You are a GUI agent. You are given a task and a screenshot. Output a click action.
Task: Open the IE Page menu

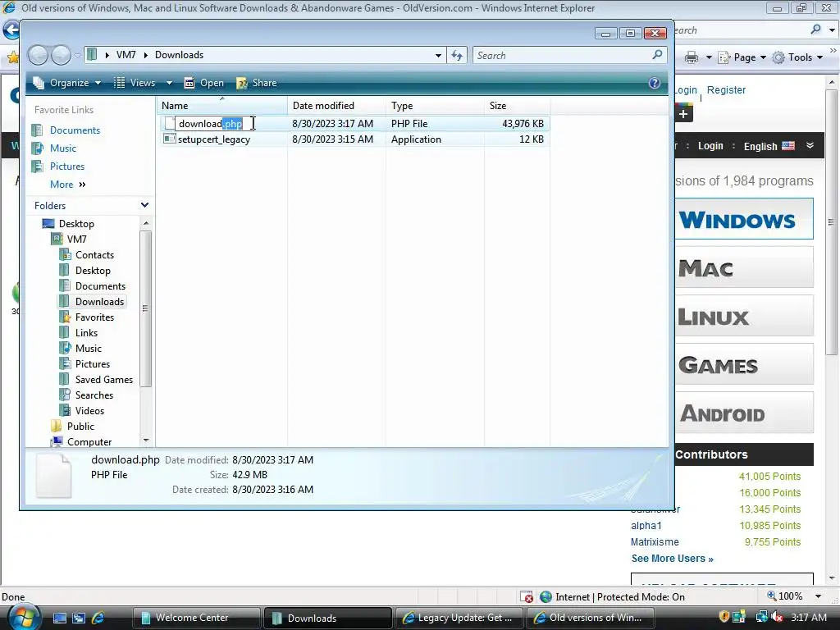click(x=742, y=57)
